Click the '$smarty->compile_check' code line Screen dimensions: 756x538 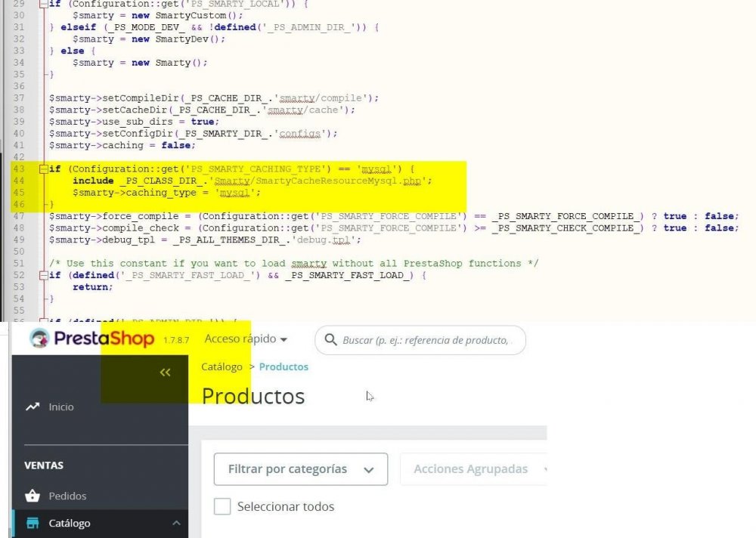pos(394,228)
